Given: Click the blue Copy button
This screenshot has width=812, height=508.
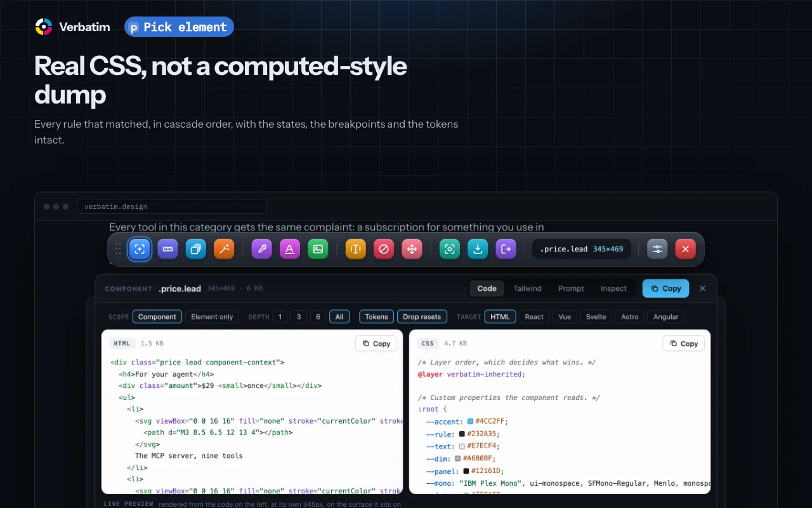Looking at the screenshot, I should 666,288.
